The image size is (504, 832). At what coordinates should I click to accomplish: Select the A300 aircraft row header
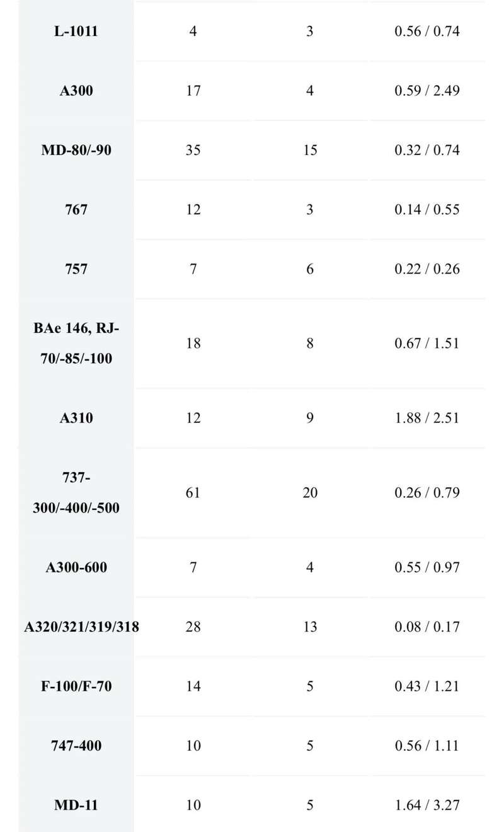point(76,91)
